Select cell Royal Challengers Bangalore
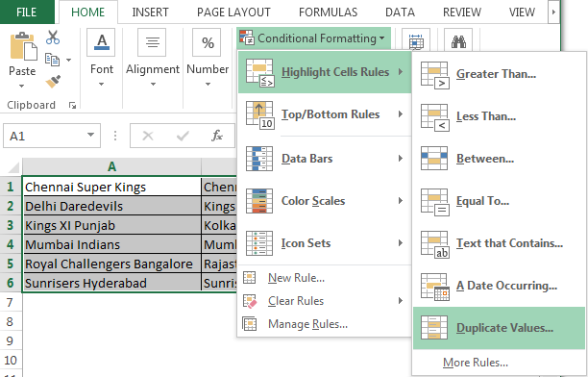Screen dimensions: 588x377 click(111, 264)
